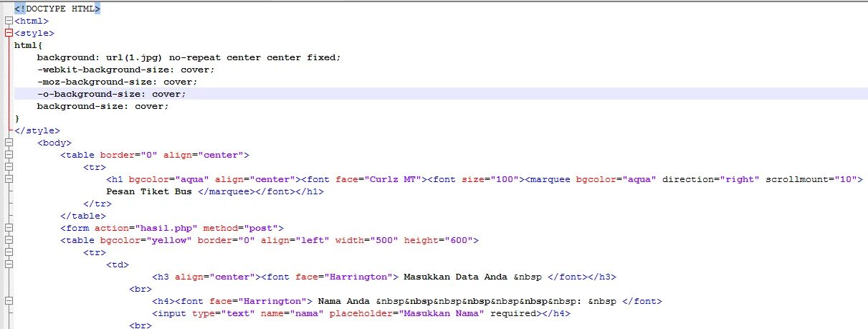
Task: Click the font face="Curlz MT" tag
Action: [x=364, y=179]
